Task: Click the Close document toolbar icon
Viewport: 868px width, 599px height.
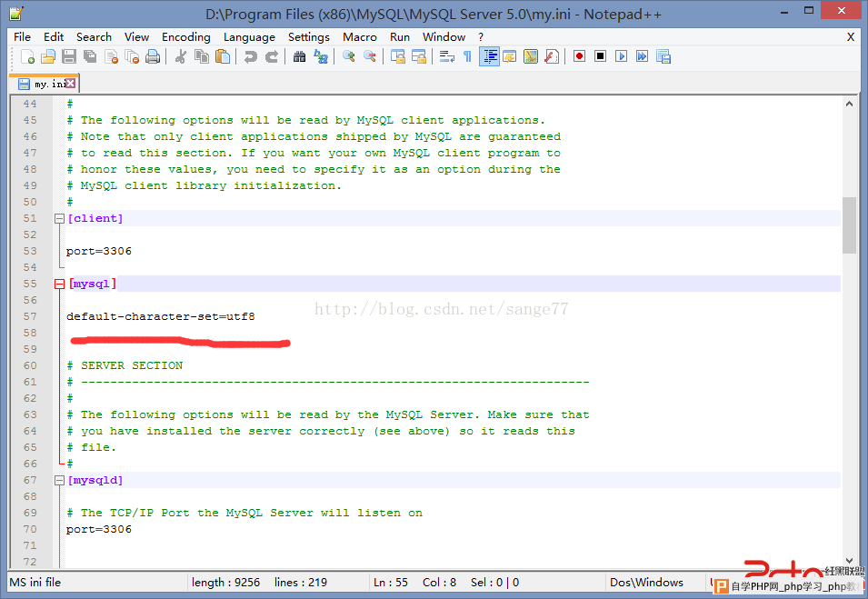Action: (x=111, y=56)
